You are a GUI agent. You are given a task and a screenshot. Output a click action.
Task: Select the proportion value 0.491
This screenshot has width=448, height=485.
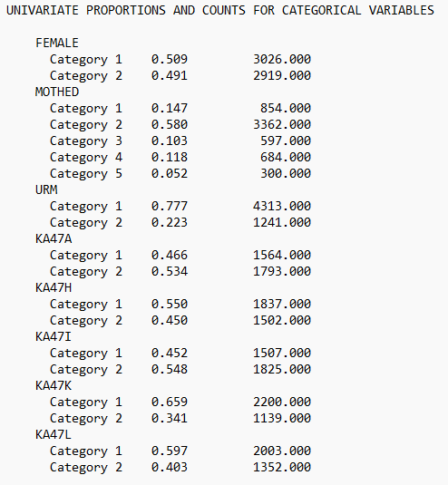pyautogui.click(x=170, y=75)
